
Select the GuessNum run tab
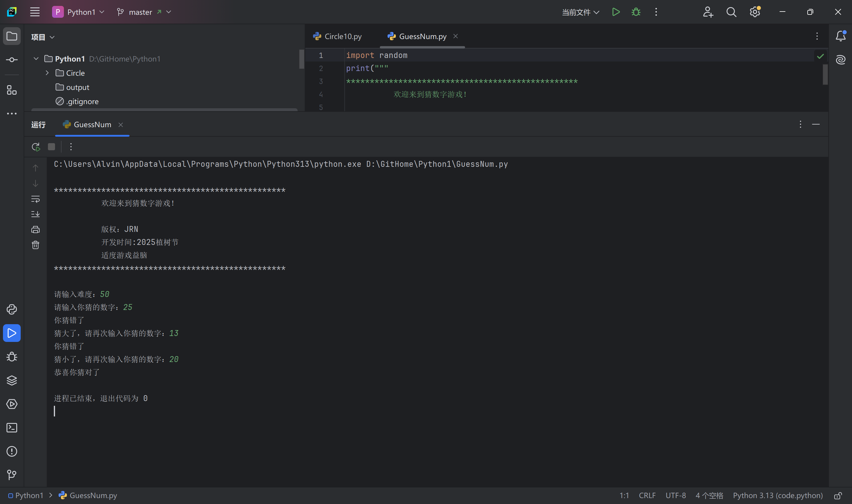click(92, 125)
